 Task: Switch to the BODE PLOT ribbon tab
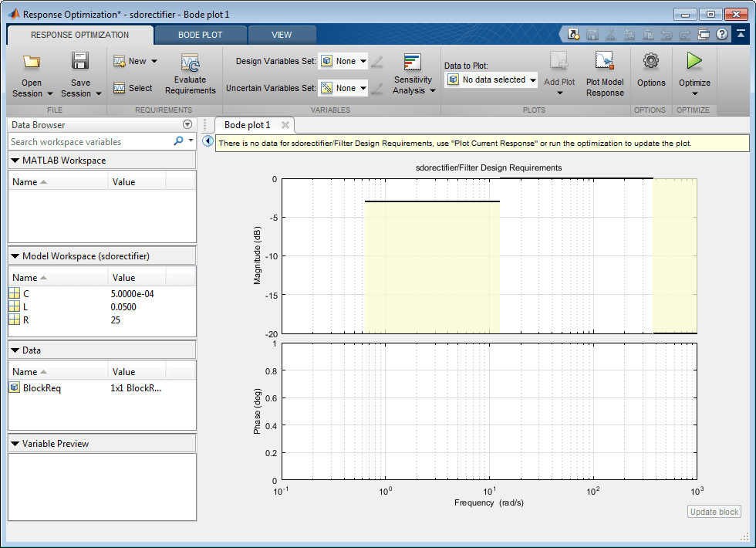[200, 35]
